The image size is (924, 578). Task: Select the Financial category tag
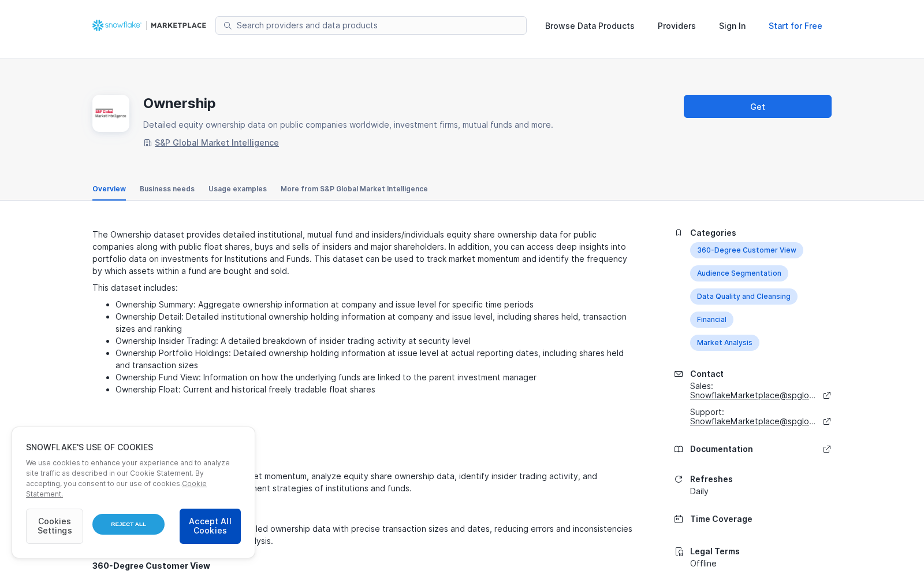711,320
